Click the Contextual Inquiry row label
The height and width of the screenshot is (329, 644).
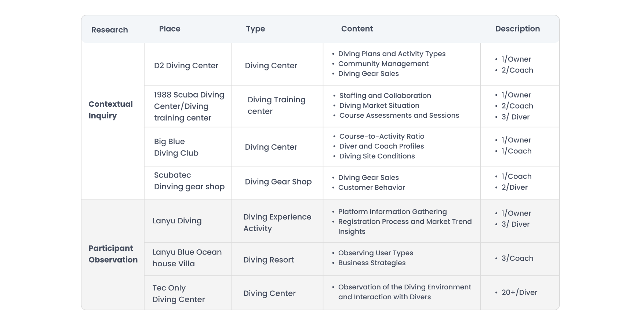[x=110, y=110]
